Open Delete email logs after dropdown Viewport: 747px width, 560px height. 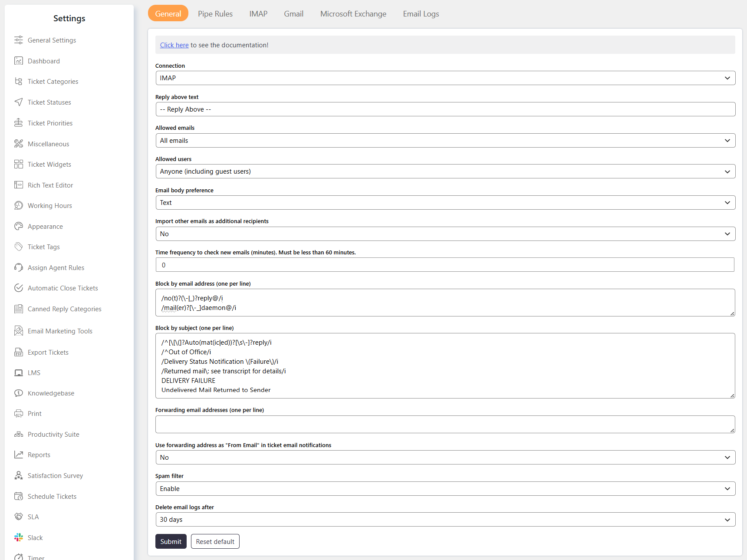(445, 520)
